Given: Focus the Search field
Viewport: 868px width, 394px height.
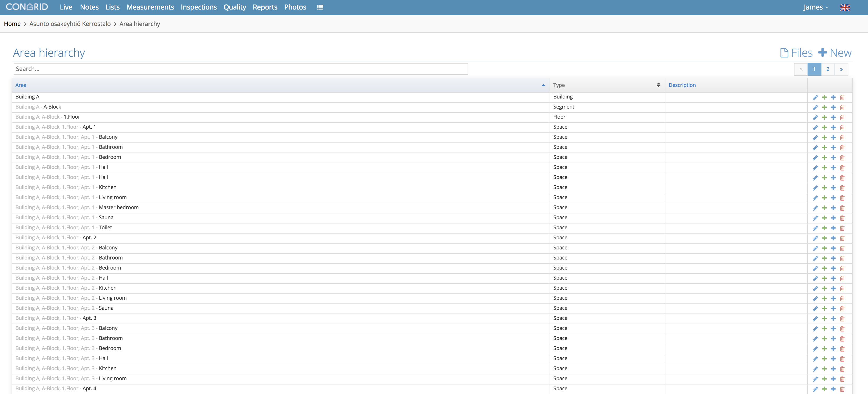Looking at the screenshot, I should click(x=241, y=69).
